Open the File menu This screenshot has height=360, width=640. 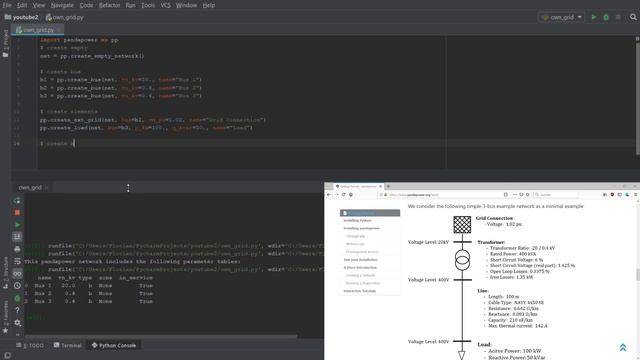pyautogui.click(x=7, y=5)
